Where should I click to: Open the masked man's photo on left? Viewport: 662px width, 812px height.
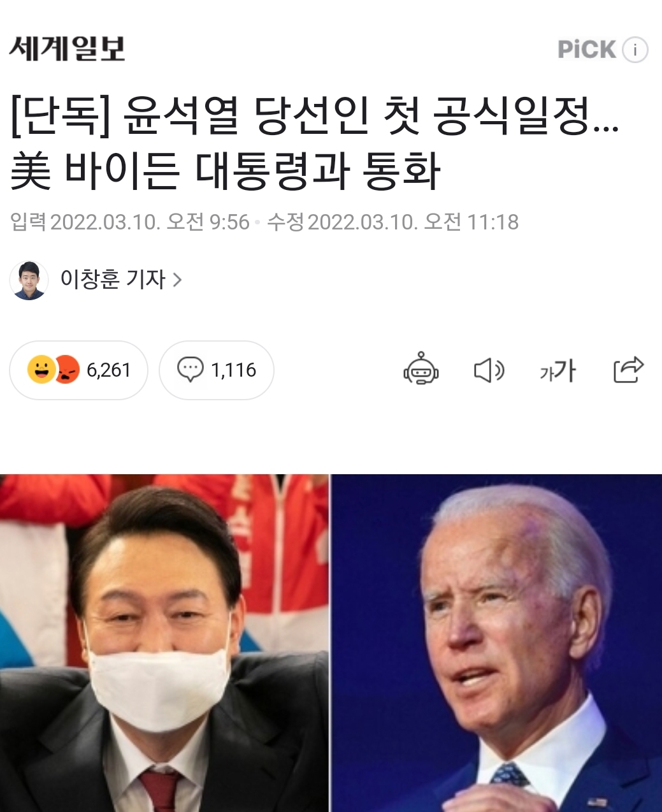(x=164, y=642)
